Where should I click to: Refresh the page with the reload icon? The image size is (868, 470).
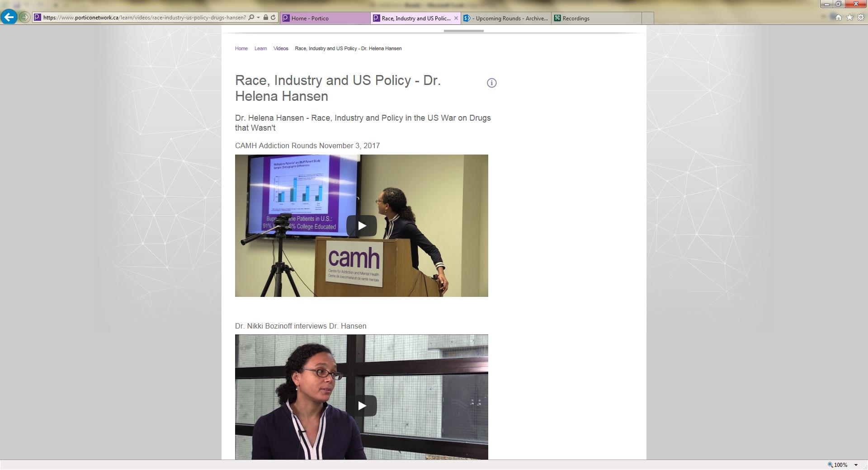tap(273, 18)
